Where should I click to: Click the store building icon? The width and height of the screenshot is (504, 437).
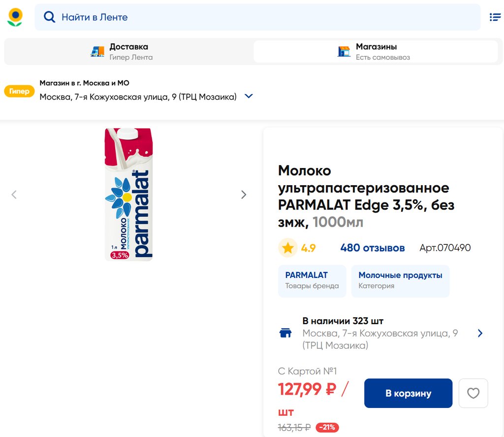pos(344,51)
